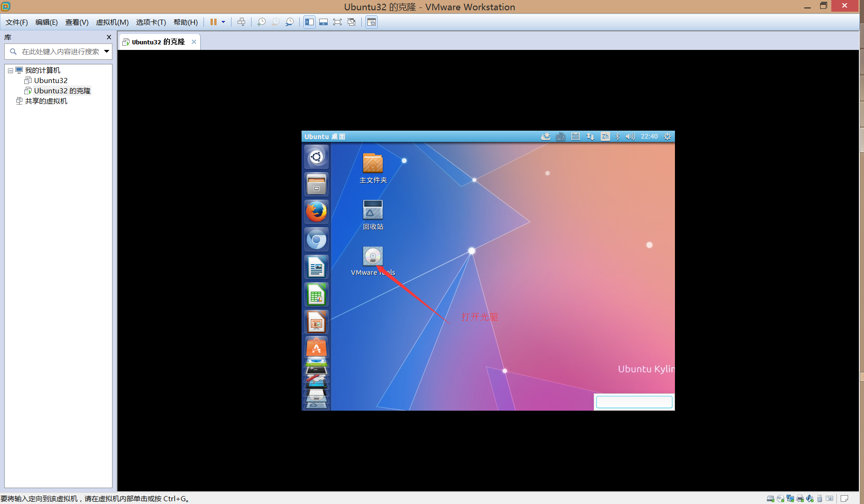Expand the library search filter dropdown arrow
864x504 pixels.
pyautogui.click(x=107, y=51)
